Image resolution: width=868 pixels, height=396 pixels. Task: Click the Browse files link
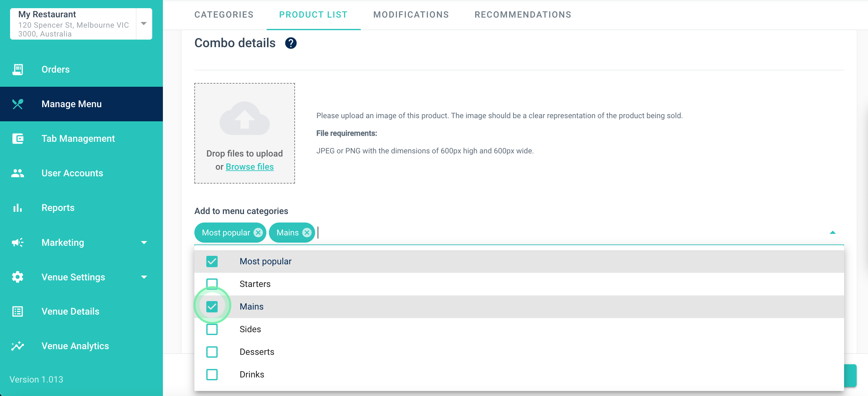coord(249,167)
